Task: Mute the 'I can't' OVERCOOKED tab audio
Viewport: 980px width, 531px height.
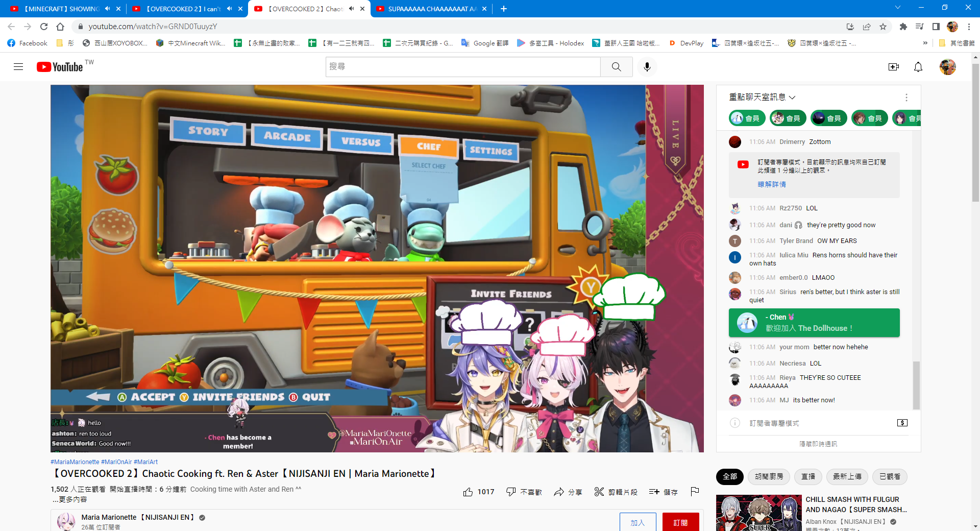Action: click(229, 9)
